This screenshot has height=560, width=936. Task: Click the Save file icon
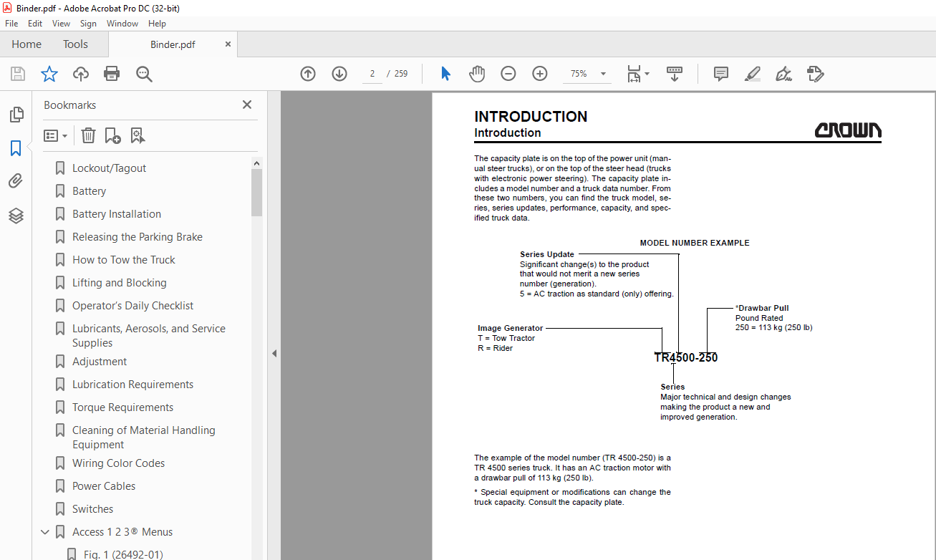pyautogui.click(x=18, y=74)
